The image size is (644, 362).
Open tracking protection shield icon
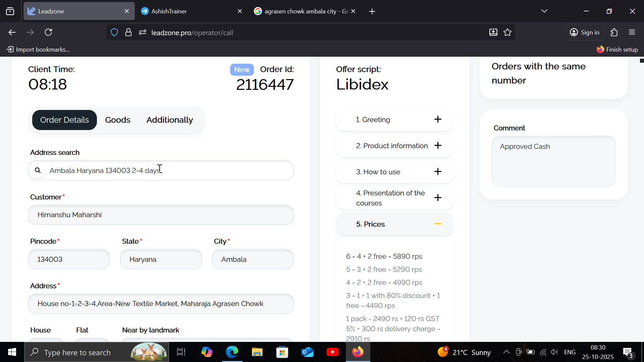(114, 33)
